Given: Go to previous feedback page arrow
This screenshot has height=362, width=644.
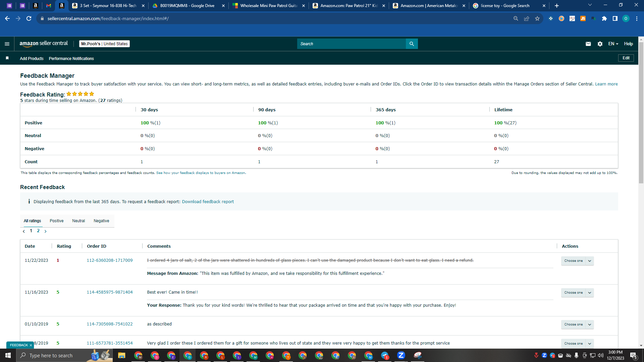Looking at the screenshot, I should 24,231.
